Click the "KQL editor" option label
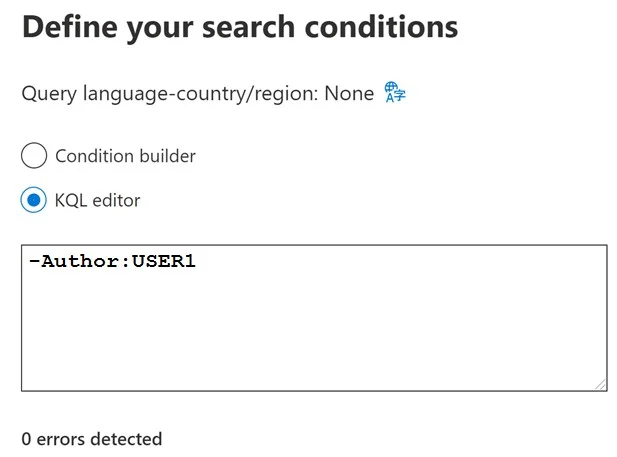Screen dimensions: 617x457 [97, 201]
